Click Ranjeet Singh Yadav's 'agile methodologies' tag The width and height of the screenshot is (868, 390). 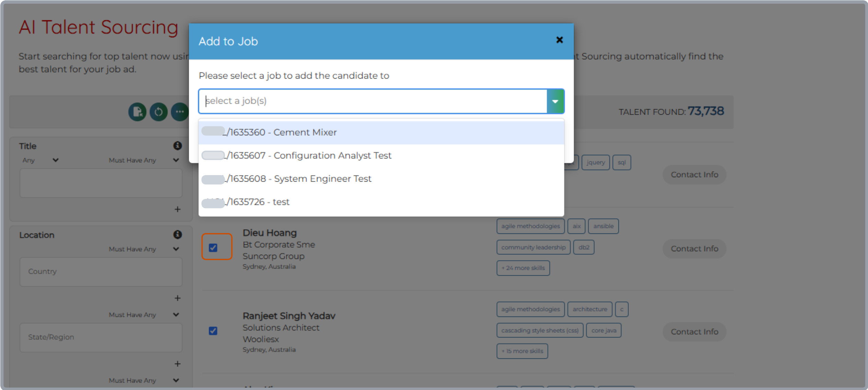pyautogui.click(x=530, y=309)
